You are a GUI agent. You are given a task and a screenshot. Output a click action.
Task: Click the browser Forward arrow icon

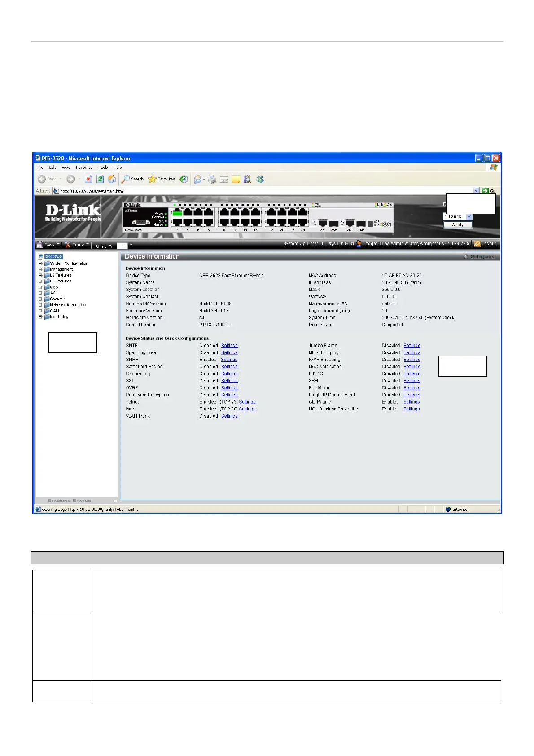tap(70, 179)
